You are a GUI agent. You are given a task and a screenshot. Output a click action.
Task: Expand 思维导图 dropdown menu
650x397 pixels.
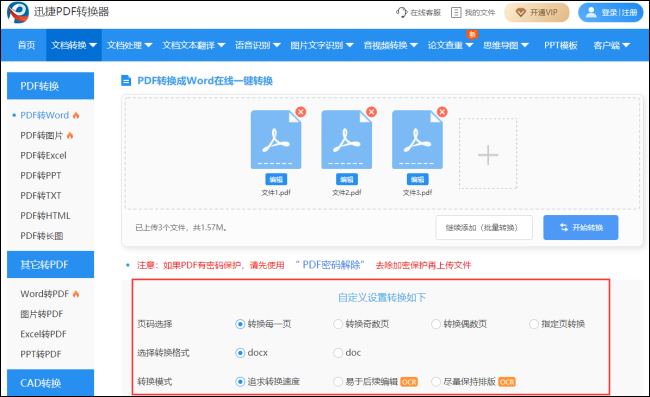506,45
